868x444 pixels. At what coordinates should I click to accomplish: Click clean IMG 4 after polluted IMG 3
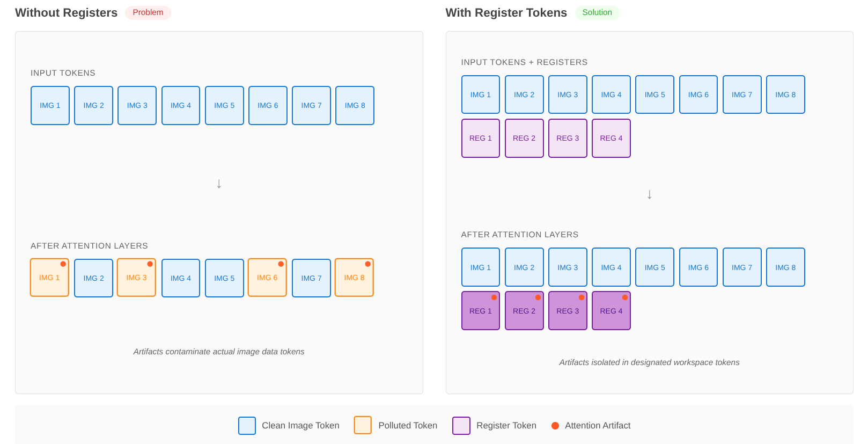[181, 278]
